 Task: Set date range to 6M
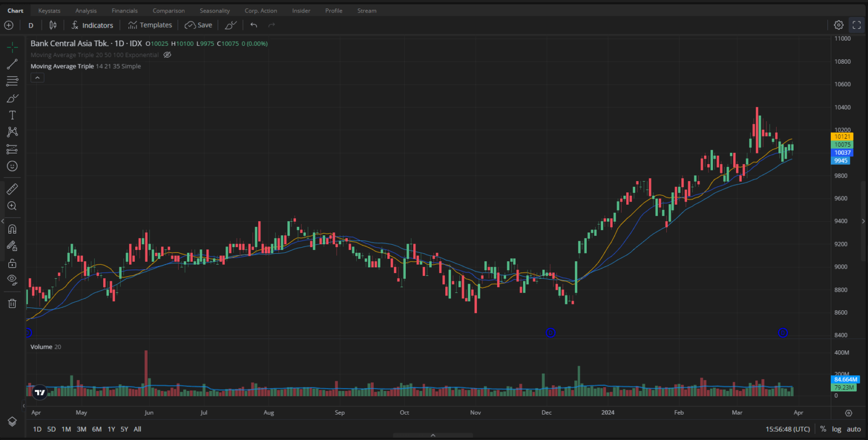pos(96,429)
